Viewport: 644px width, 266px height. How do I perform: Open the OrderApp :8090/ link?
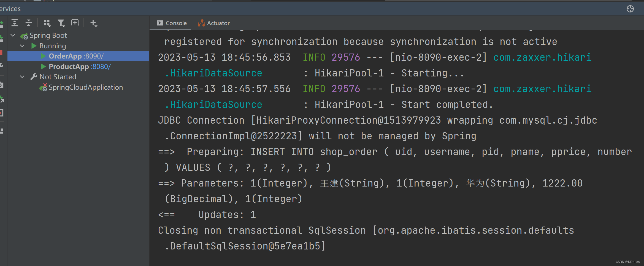(x=94, y=56)
